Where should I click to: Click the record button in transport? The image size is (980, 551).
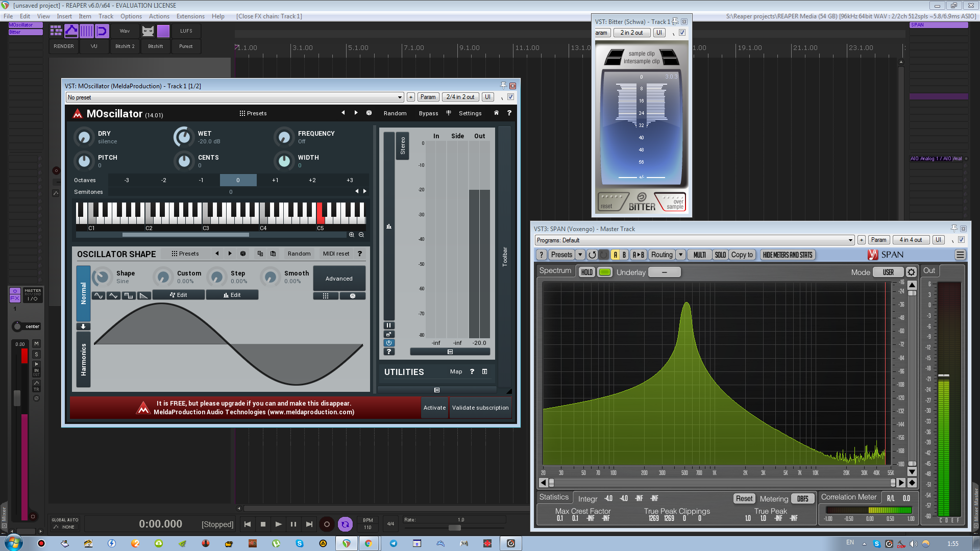327,524
